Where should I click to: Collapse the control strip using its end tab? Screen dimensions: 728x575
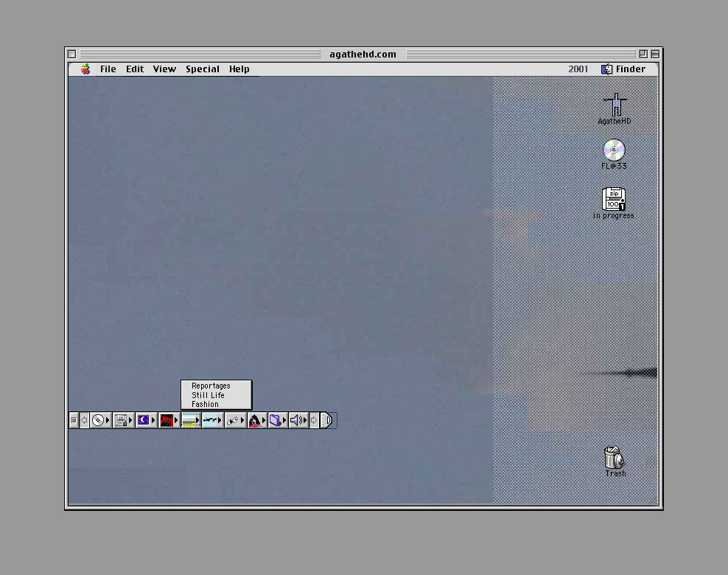point(327,420)
